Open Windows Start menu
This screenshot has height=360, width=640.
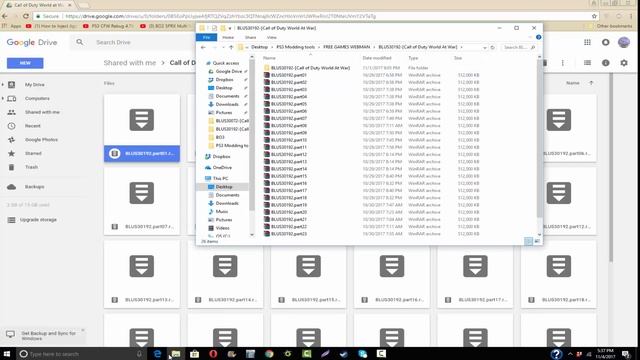point(7,353)
